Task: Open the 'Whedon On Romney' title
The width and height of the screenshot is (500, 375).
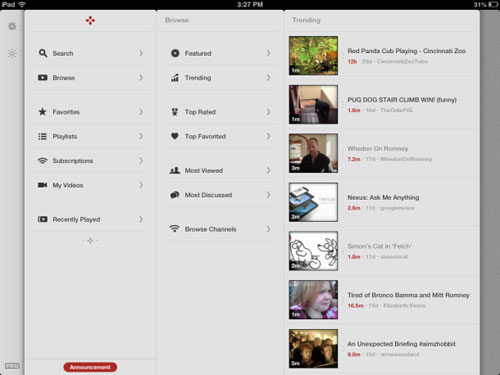Action: (x=377, y=149)
